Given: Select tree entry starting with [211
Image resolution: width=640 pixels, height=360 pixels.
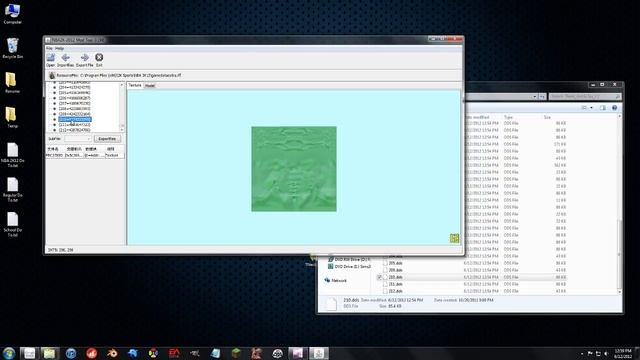Looking at the screenshot, I should pyautogui.click(x=74, y=124).
